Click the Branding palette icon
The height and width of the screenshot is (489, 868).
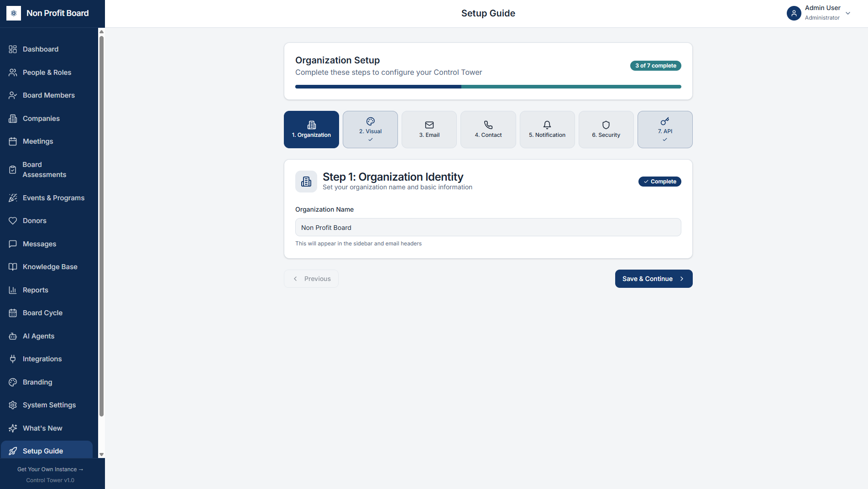coord(13,382)
